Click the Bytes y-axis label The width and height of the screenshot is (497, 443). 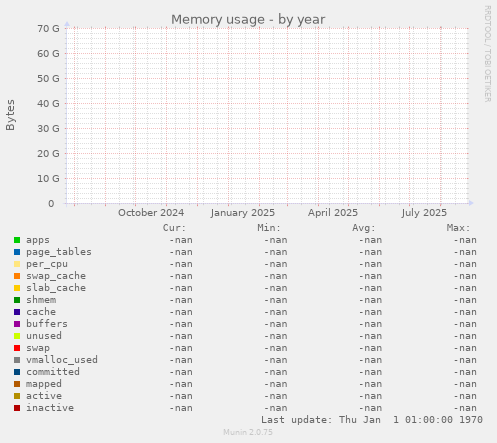coord(10,115)
